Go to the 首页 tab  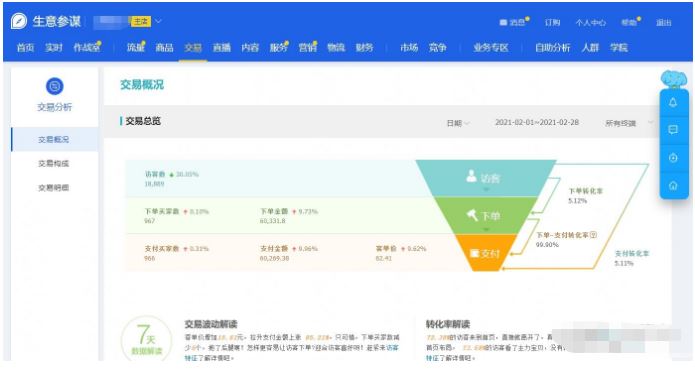pos(25,47)
